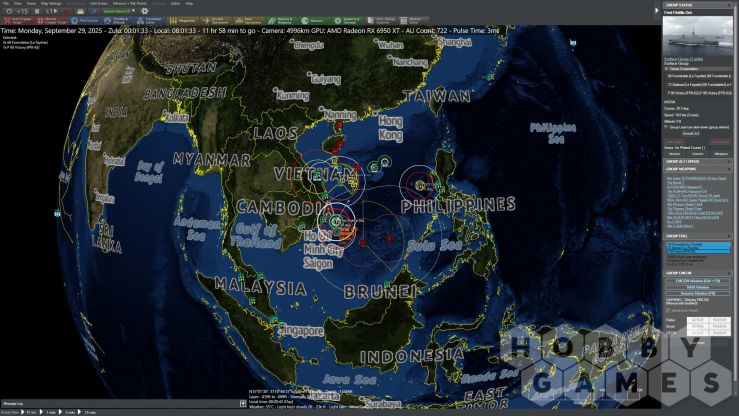Open the Game menu

coord(31,3)
